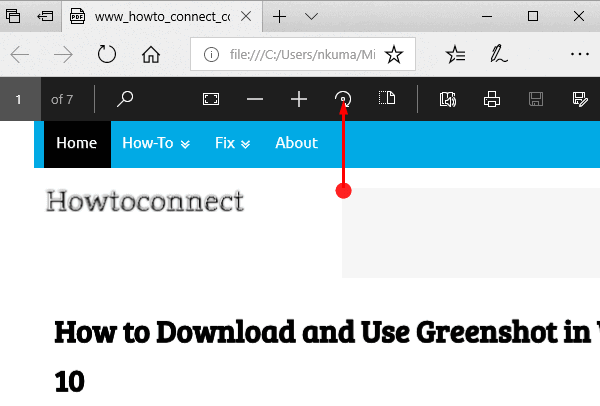600x406 pixels.
Task: Expand the Fix menu
Action: click(233, 143)
